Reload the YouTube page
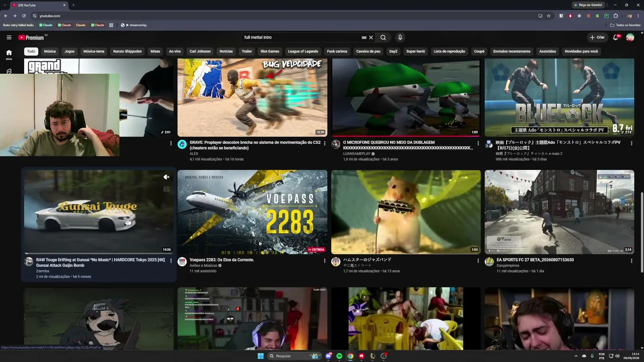 24,16
